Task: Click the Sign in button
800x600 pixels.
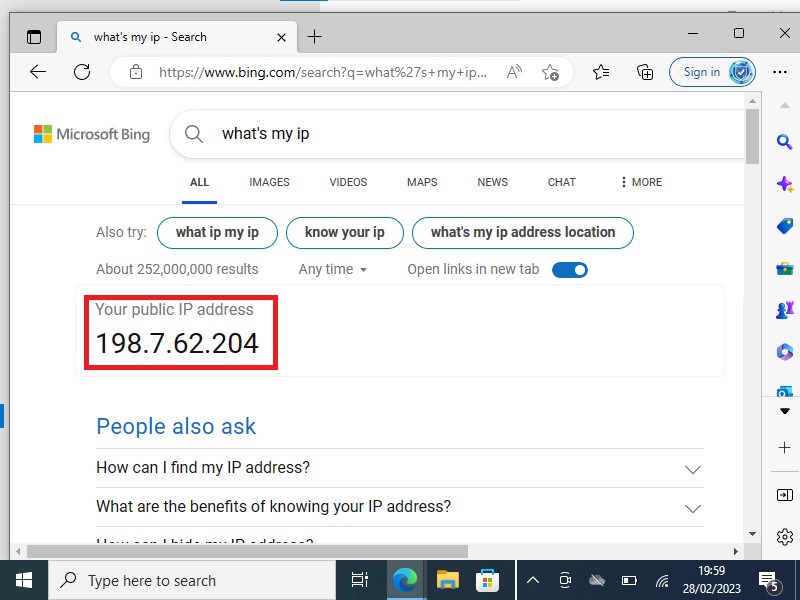Action: point(702,72)
